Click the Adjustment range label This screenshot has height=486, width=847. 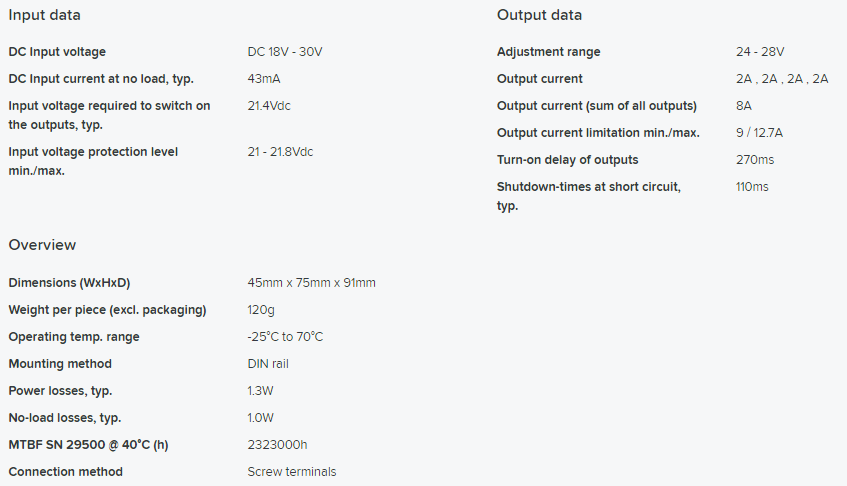[x=548, y=52]
